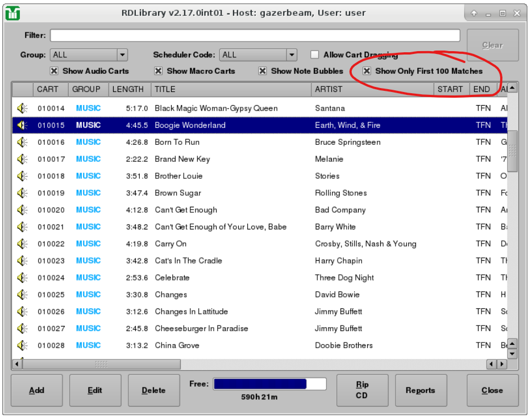Click the horizontal scrollbar rightmost arrow
This screenshot has width=532, height=418.
pos(502,365)
